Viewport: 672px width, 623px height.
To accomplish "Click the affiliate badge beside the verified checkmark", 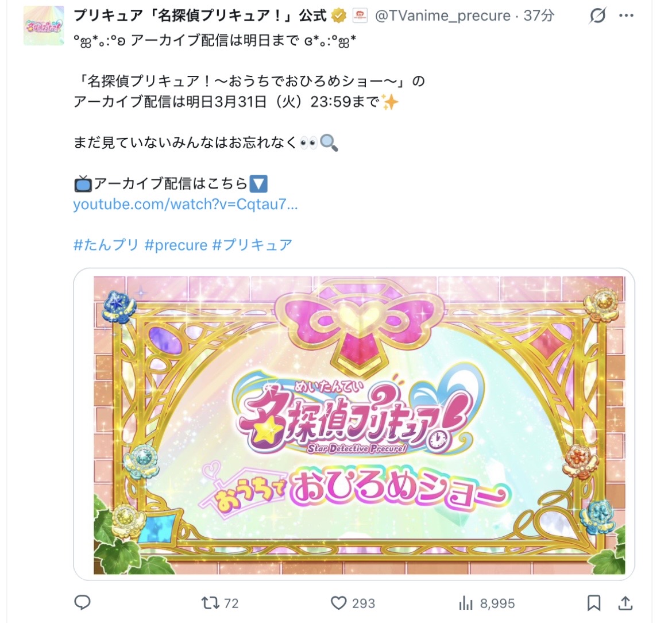I will 360,16.
